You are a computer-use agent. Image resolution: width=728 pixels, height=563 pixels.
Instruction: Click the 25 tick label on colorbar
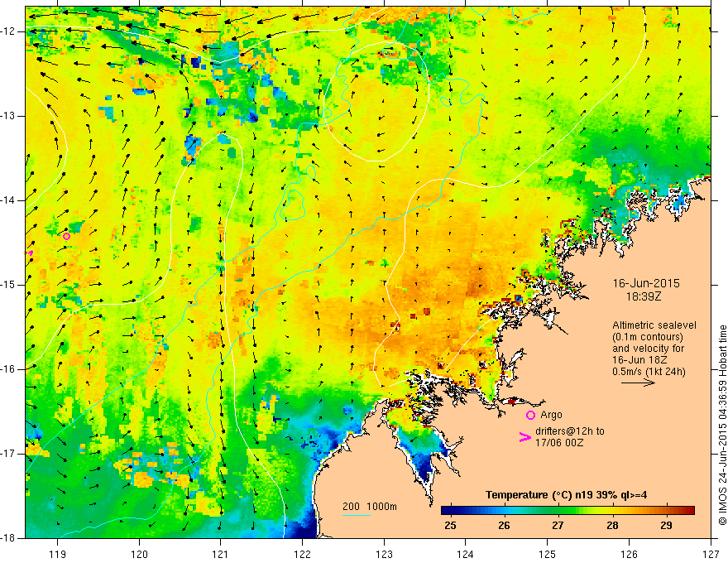(450, 526)
